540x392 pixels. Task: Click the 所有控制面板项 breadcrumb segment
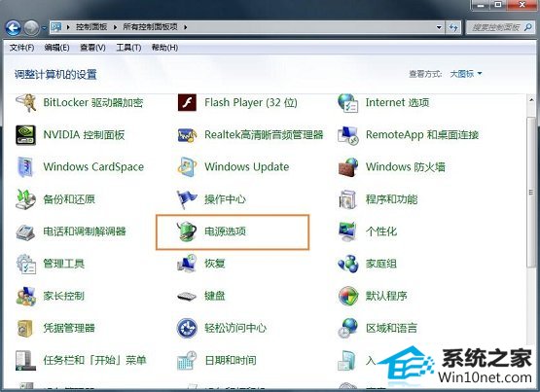(150, 27)
